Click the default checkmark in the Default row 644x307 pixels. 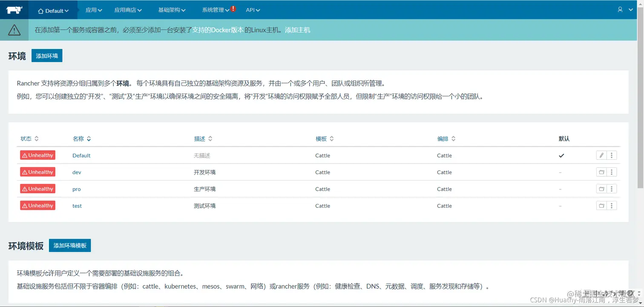(x=561, y=155)
